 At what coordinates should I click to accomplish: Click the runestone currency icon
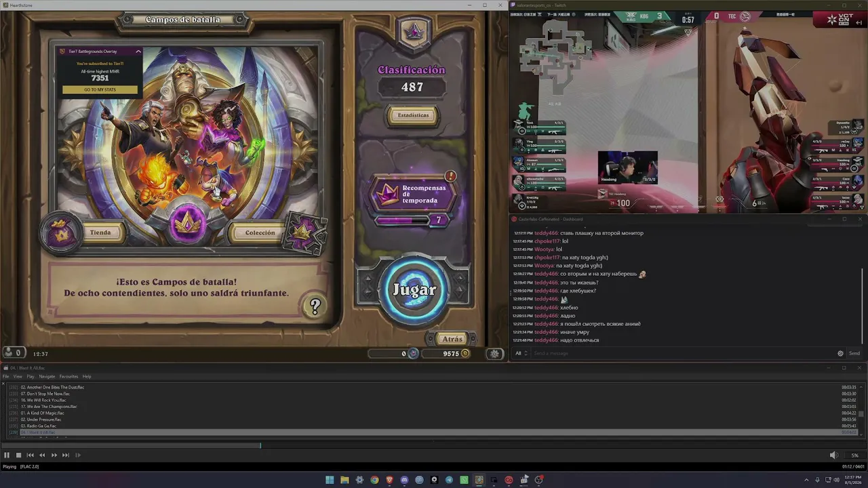click(x=412, y=354)
